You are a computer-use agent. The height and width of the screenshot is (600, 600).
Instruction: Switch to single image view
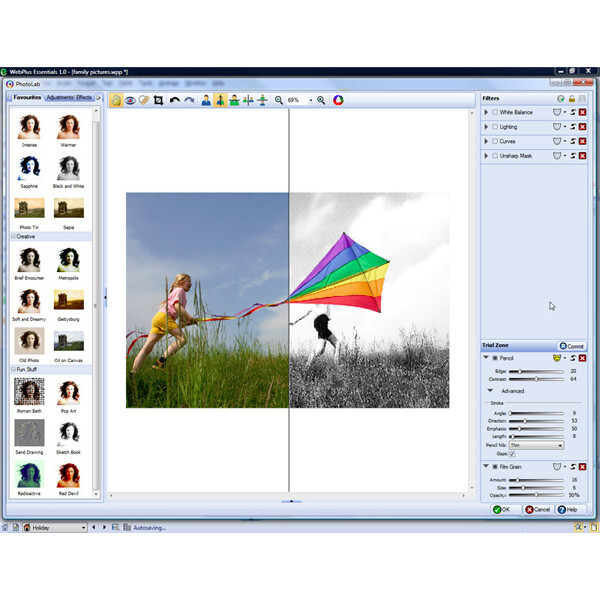pyautogui.click(x=206, y=100)
